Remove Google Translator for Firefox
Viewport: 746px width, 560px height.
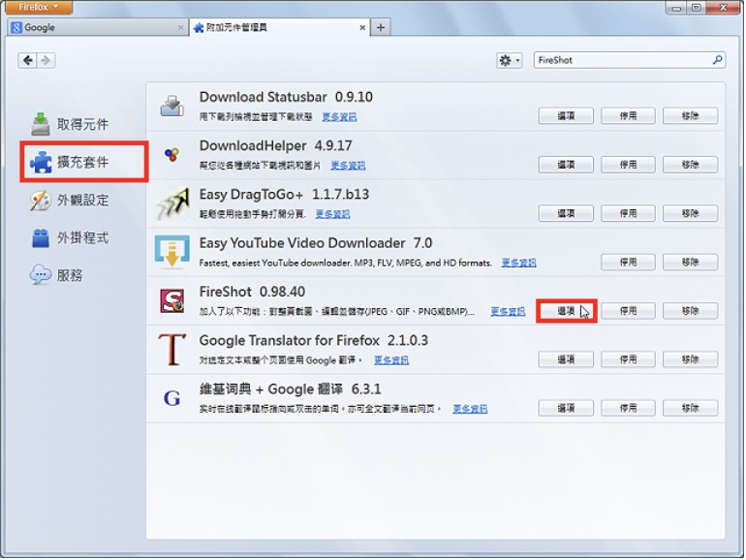coord(691,359)
